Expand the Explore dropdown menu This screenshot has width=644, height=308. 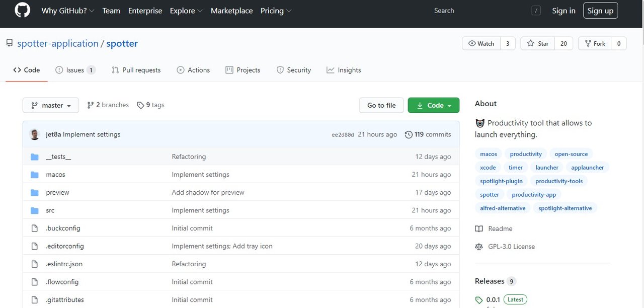coord(186,11)
